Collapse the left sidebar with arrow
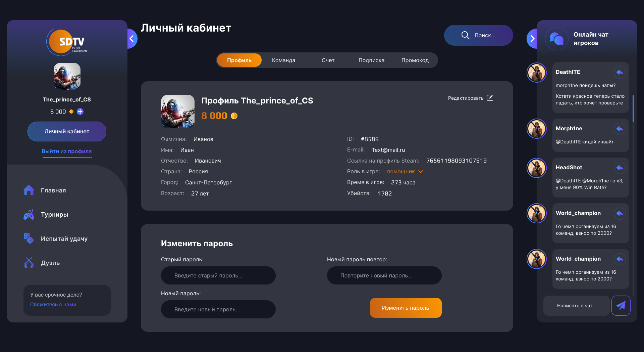644x352 pixels. (132, 39)
